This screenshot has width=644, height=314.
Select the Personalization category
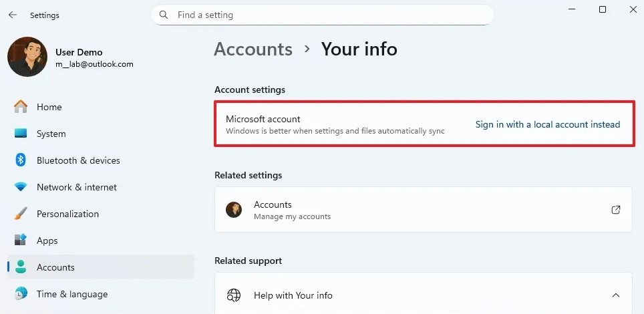[x=101, y=214]
